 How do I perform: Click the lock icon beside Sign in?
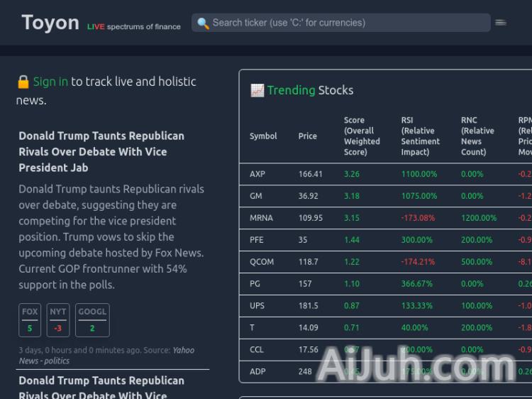pyautogui.click(x=23, y=82)
